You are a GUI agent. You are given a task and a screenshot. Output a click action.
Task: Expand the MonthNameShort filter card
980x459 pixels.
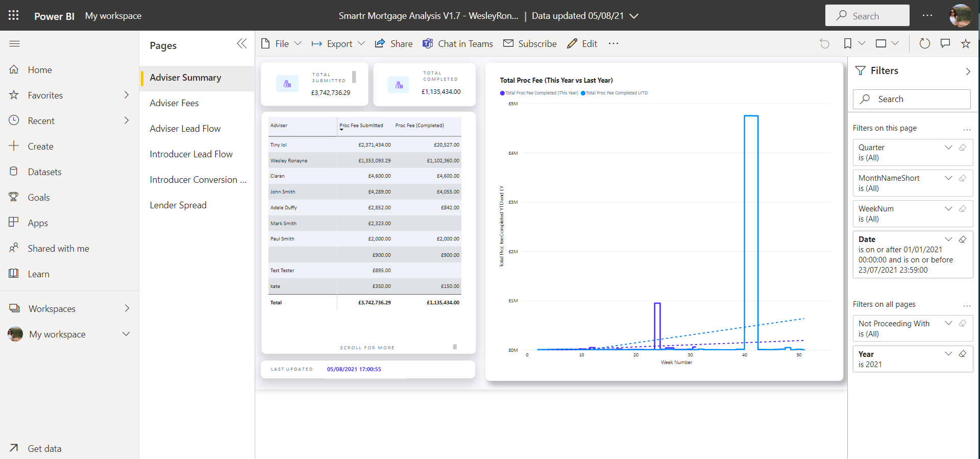tap(948, 178)
